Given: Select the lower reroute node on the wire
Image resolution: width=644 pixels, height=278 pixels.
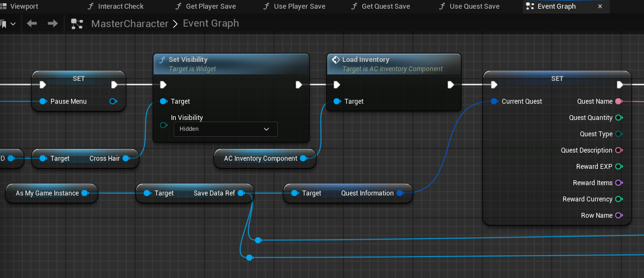Looking at the screenshot, I should click(x=250, y=257).
